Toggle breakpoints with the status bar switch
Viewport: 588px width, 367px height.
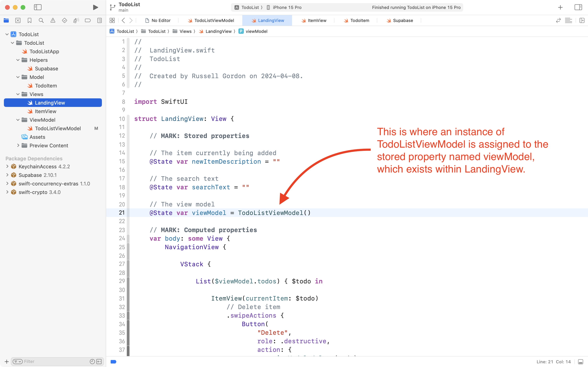[x=113, y=362]
